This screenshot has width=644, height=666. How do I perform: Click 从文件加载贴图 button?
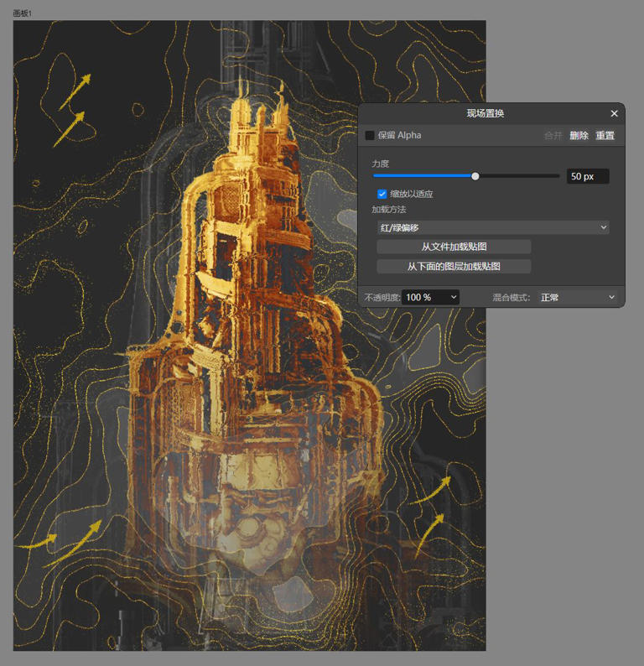[x=454, y=247]
